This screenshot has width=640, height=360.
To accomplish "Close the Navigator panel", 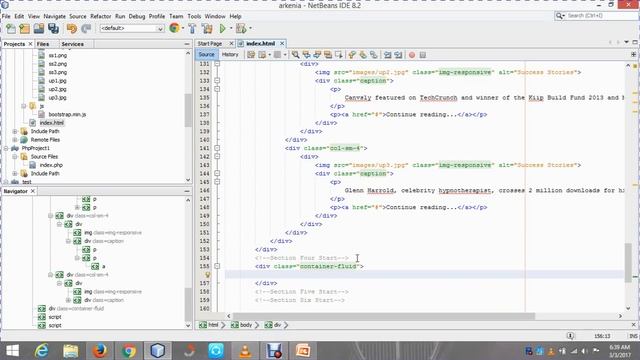I will (33, 191).
